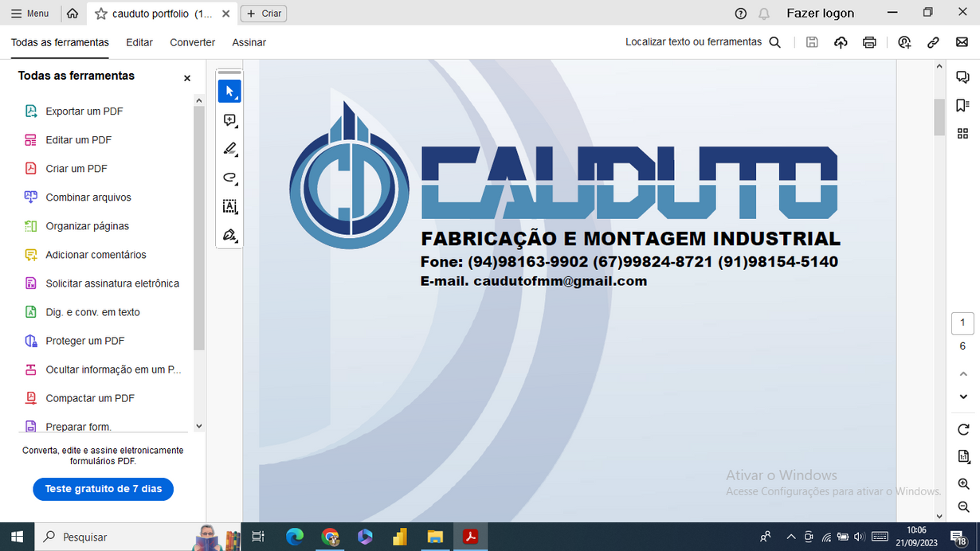Open the Assinar tab
Screen dimensions: 980x551
click(249, 42)
